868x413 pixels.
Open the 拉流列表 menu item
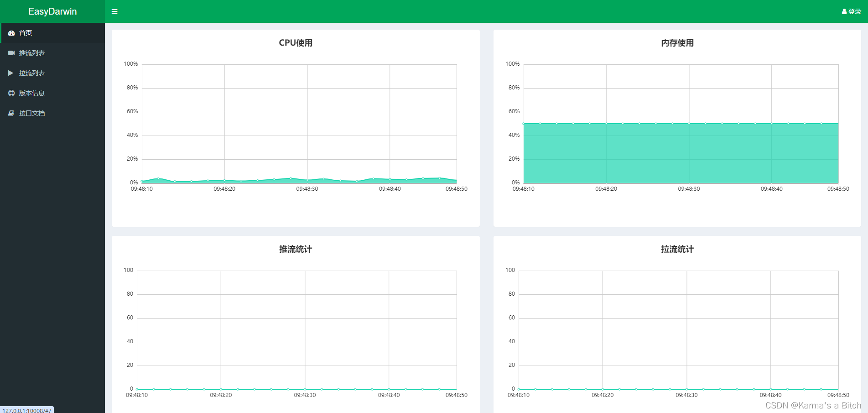point(52,73)
